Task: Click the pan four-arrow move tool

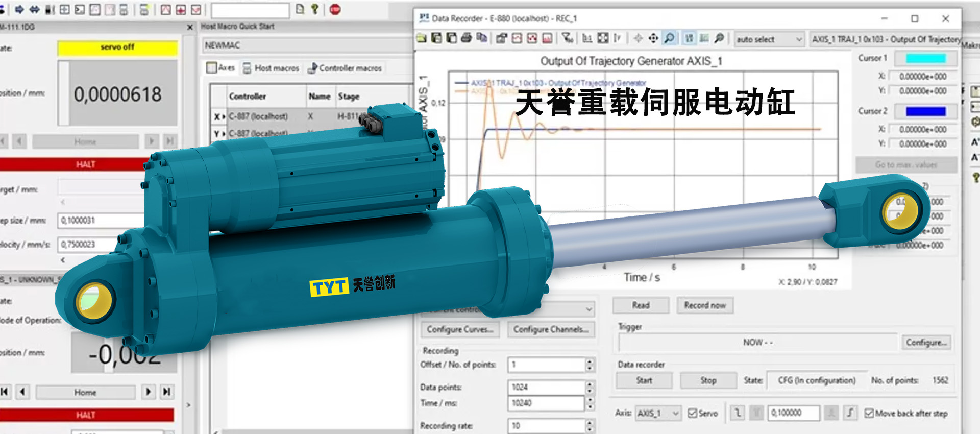Action: (653, 38)
